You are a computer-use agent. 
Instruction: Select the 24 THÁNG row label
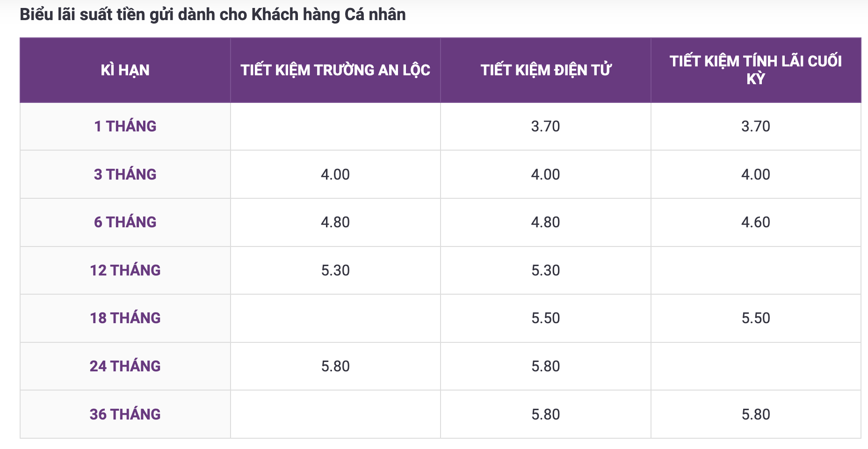coord(125,366)
